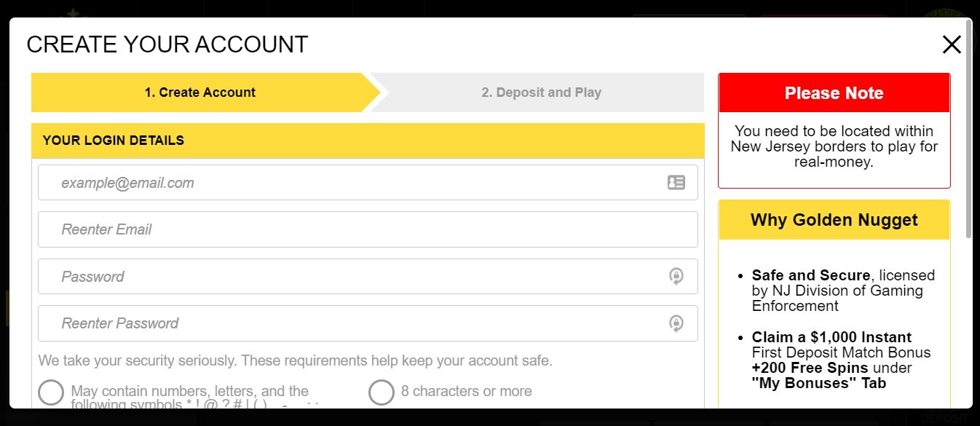Toggle the "8 characters or more" circle

[382, 392]
